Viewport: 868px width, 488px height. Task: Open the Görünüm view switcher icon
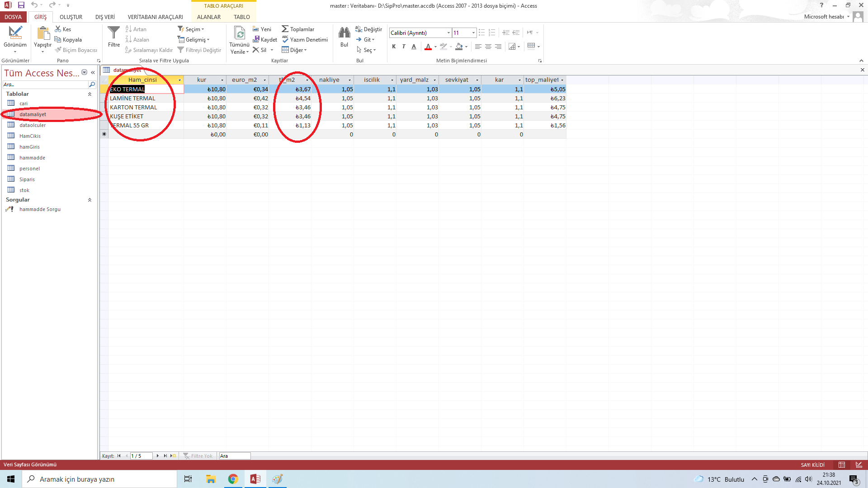click(x=15, y=33)
